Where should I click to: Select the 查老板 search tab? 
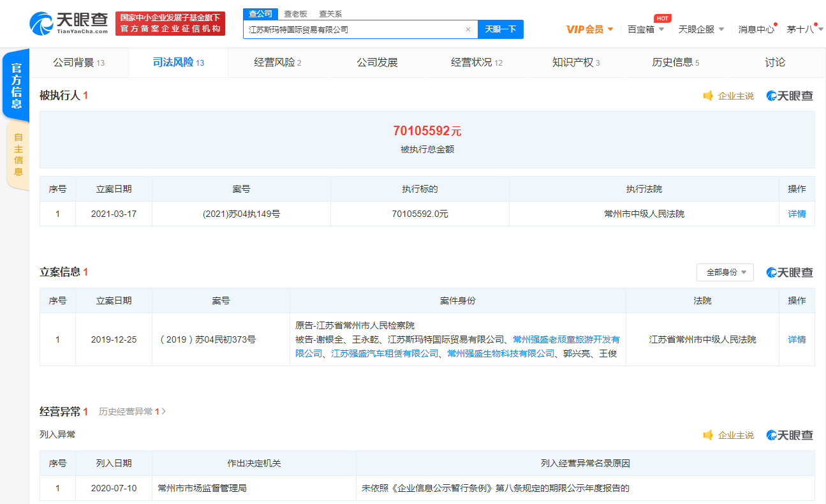(295, 14)
